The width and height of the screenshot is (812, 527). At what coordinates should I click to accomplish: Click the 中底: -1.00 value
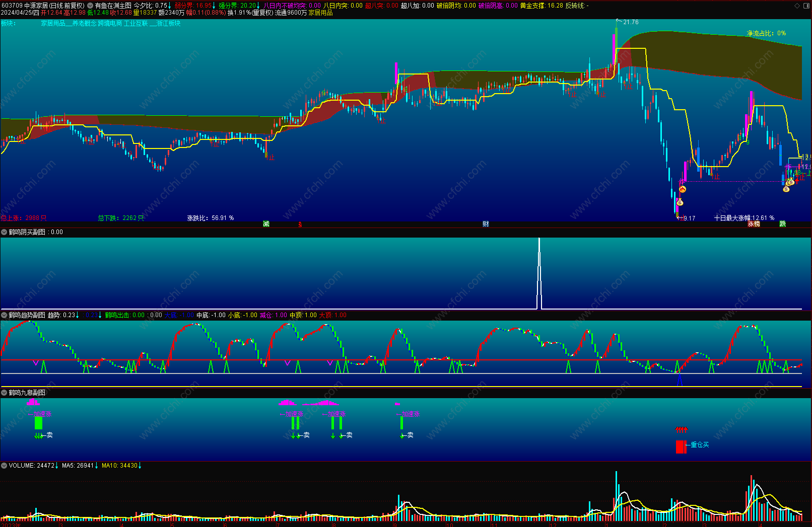point(211,315)
